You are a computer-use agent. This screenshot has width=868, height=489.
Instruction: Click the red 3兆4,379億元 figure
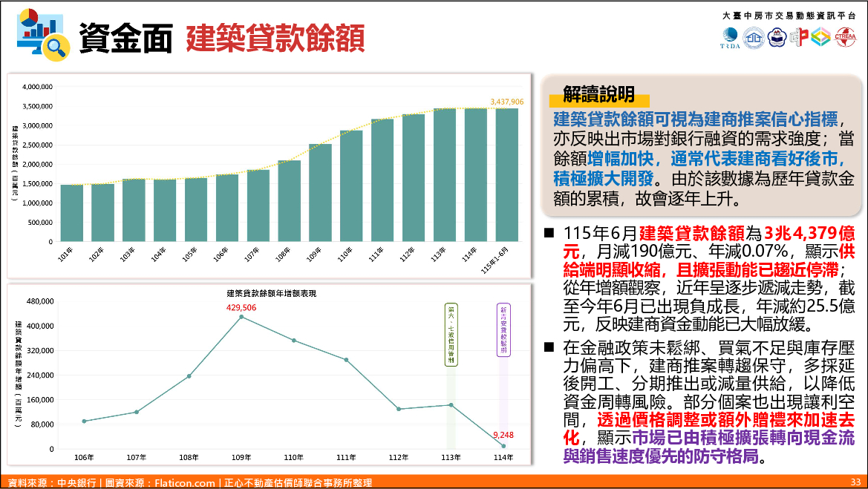click(709, 243)
